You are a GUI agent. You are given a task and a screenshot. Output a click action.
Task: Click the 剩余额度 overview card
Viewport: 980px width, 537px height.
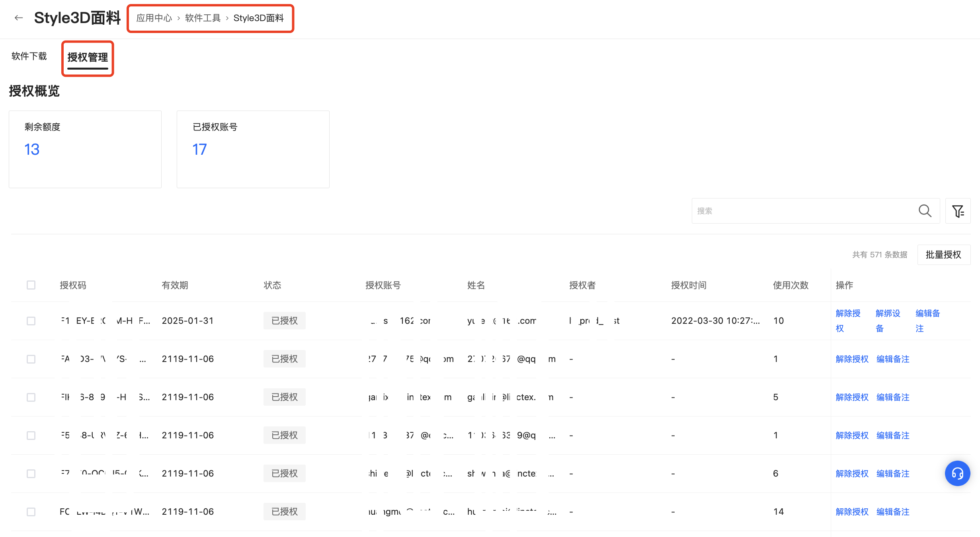point(85,149)
